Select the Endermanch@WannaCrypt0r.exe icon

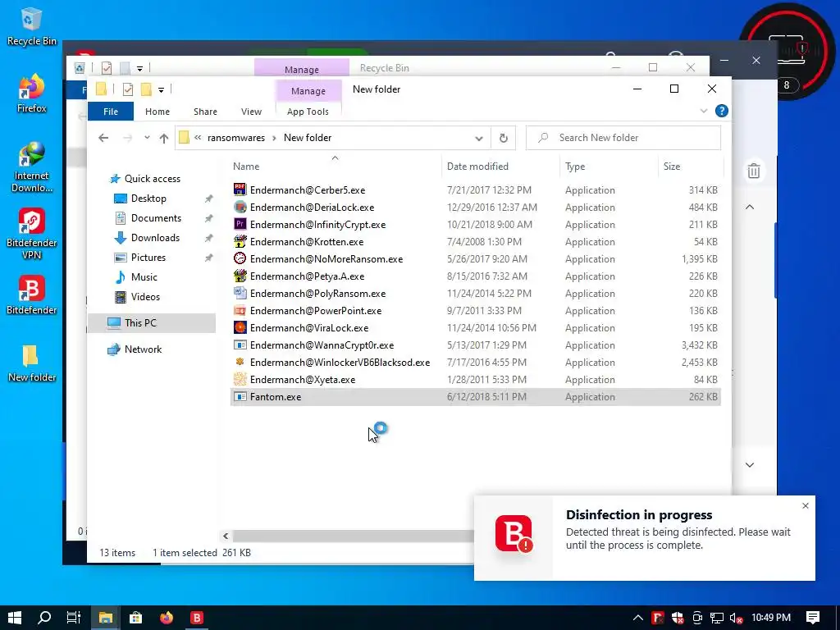click(x=240, y=345)
